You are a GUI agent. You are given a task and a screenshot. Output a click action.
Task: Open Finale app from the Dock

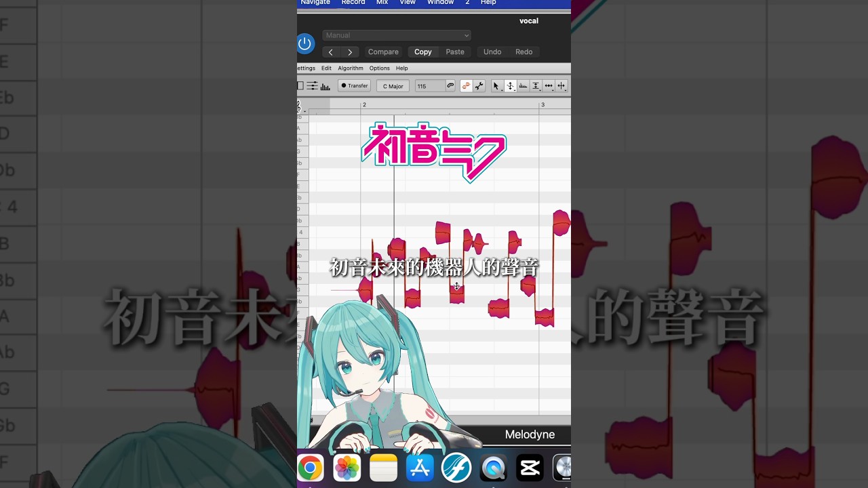pos(456,468)
